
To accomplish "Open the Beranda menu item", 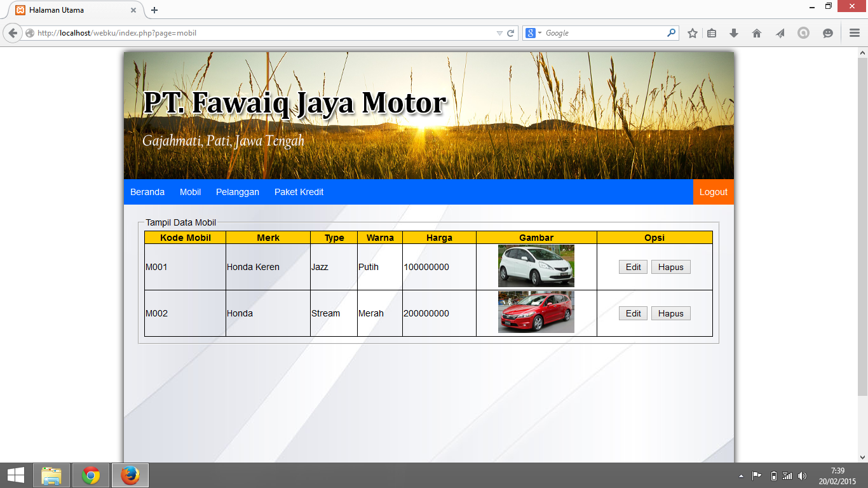I will 147,192.
